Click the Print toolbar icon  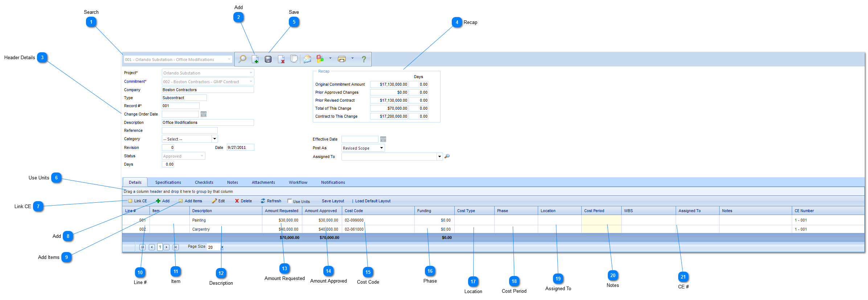click(341, 59)
